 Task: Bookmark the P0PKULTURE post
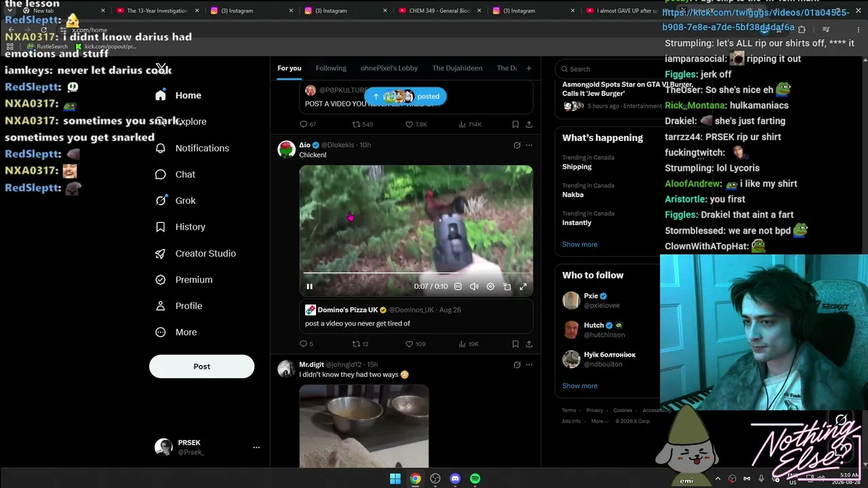[x=515, y=125]
